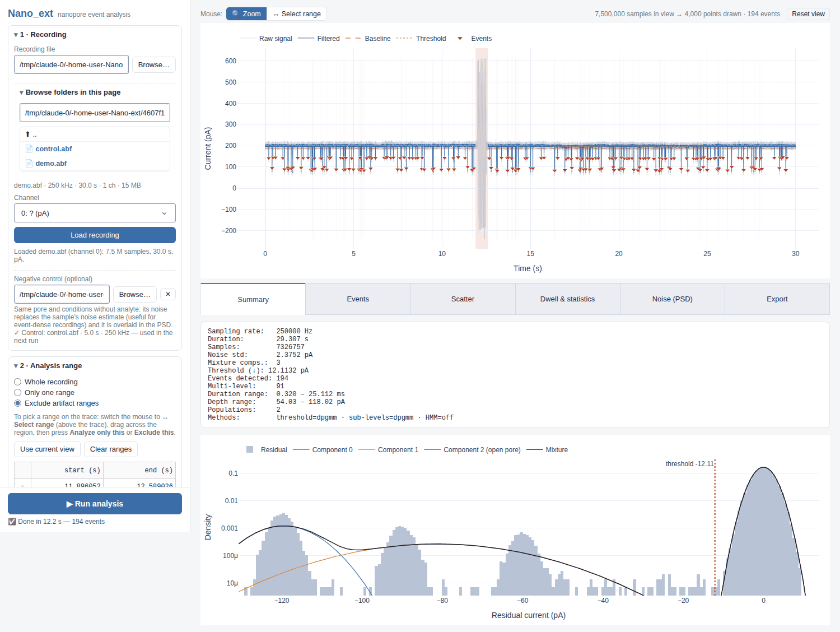Toggle Component 2 (open pore) legend entry

click(x=473, y=450)
